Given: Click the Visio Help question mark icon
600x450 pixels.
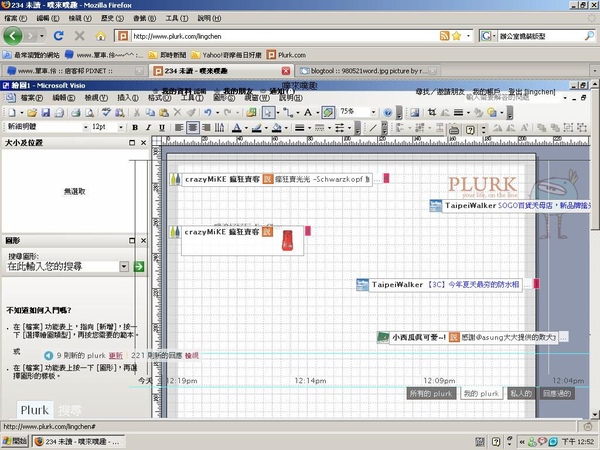Looking at the screenshot, I should pos(388,112).
